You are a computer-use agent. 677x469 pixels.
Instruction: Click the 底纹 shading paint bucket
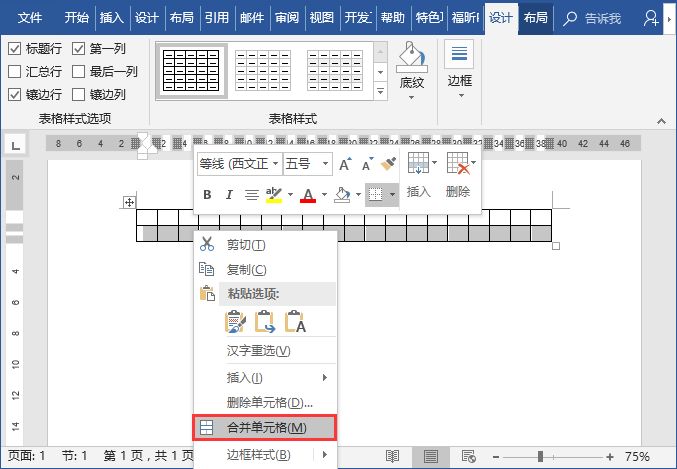(411, 58)
